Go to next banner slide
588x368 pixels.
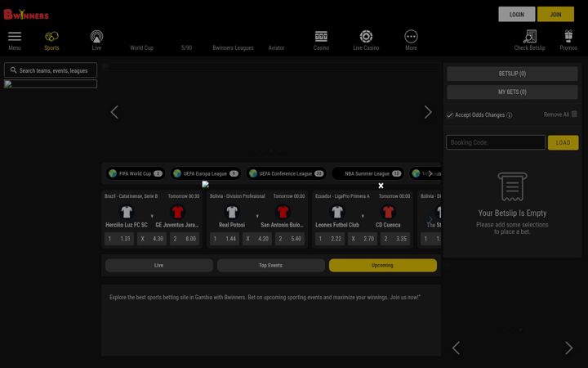pyautogui.click(x=428, y=112)
